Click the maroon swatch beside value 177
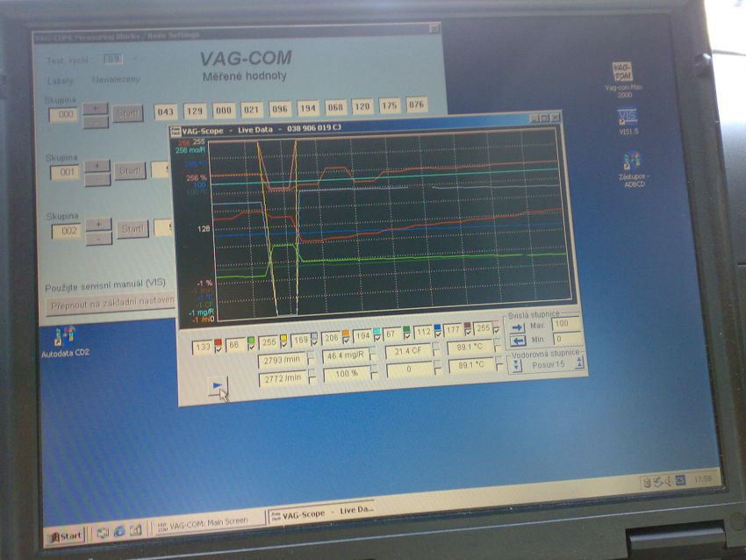Viewport: 746px width, 560px height. pyautogui.click(x=467, y=326)
